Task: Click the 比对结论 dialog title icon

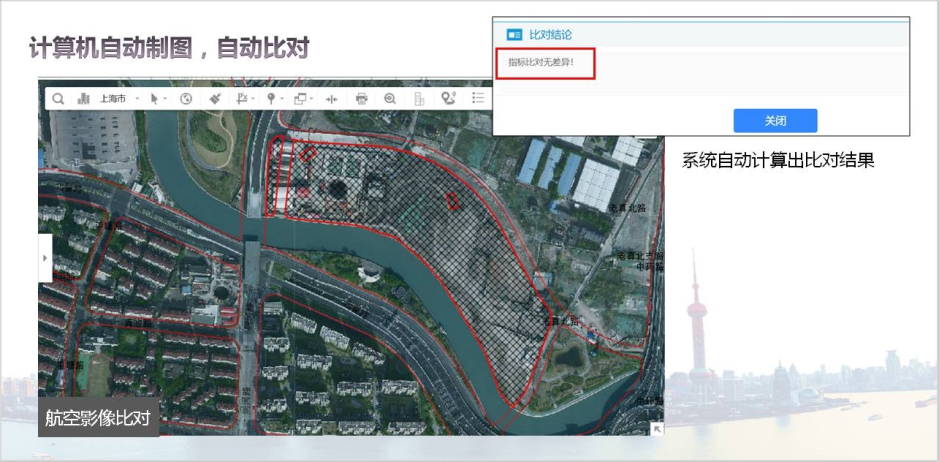Action: coord(514,34)
